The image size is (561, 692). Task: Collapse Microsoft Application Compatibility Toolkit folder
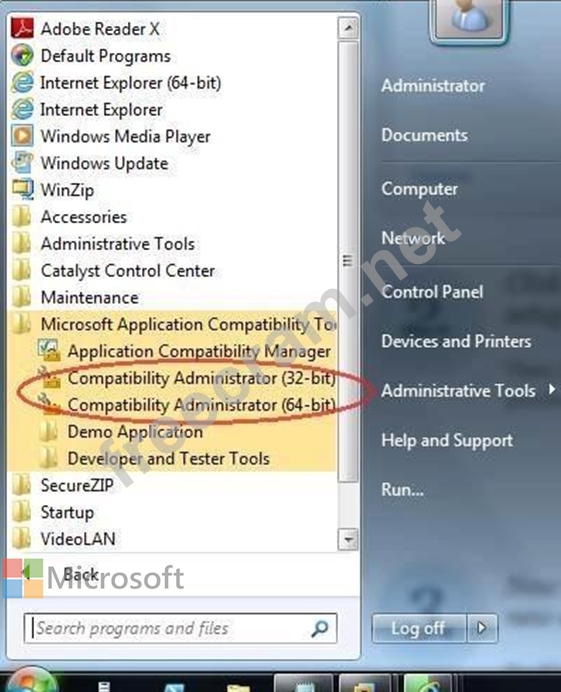173,324
